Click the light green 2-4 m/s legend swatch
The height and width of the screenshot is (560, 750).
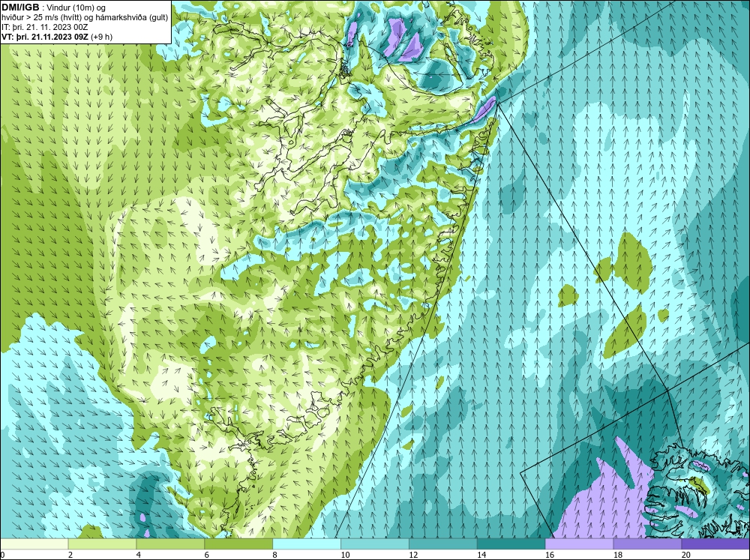[x=102, y=544]
